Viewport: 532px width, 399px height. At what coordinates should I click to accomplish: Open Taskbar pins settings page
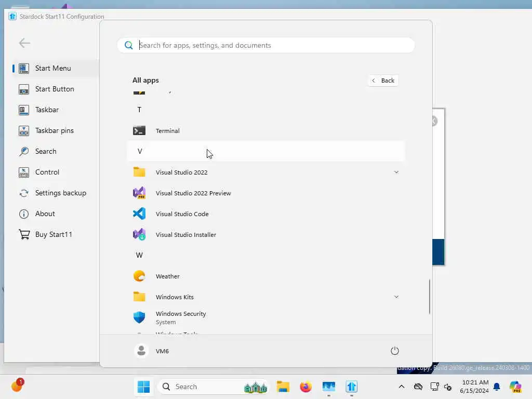(55, 130)
